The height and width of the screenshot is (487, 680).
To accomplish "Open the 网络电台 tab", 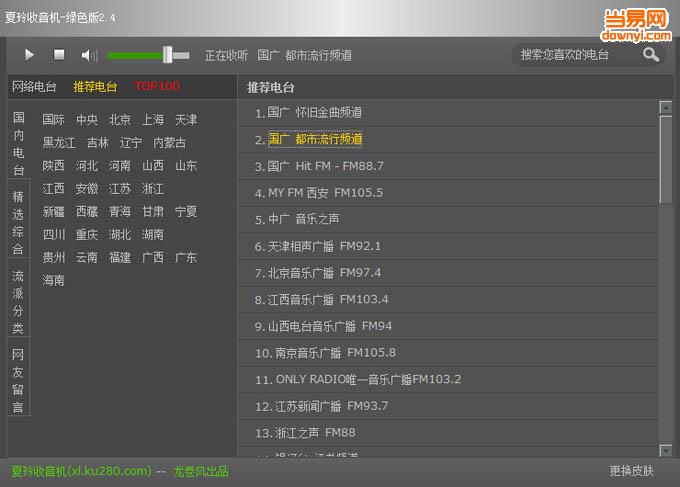I will (34, 87).
